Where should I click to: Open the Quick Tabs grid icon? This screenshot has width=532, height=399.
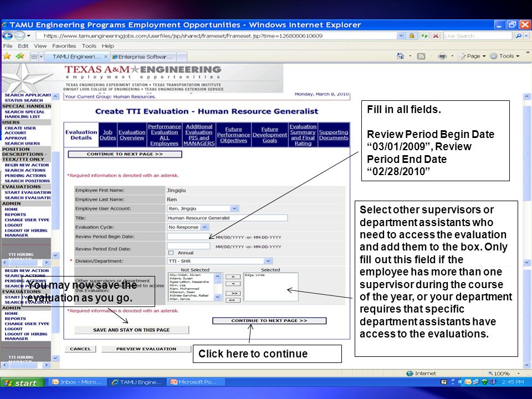(x=34, y=57)
